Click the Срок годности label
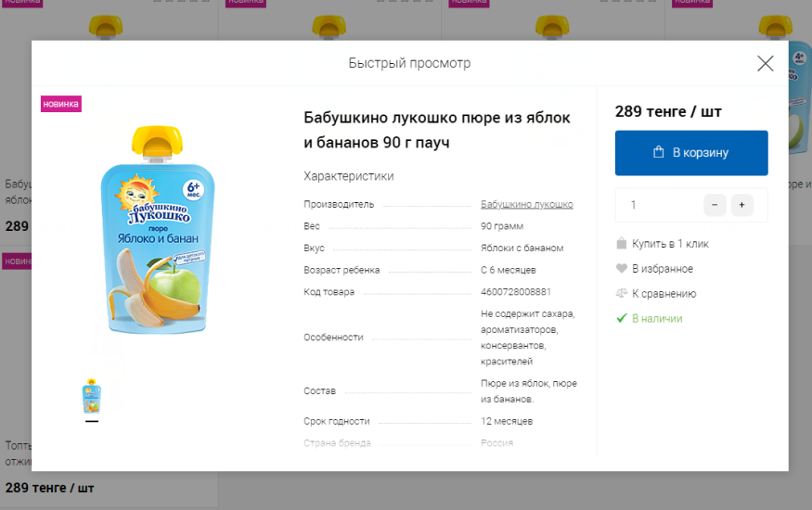The width and height of the screenshot is (812, 510). click(337, 421)
